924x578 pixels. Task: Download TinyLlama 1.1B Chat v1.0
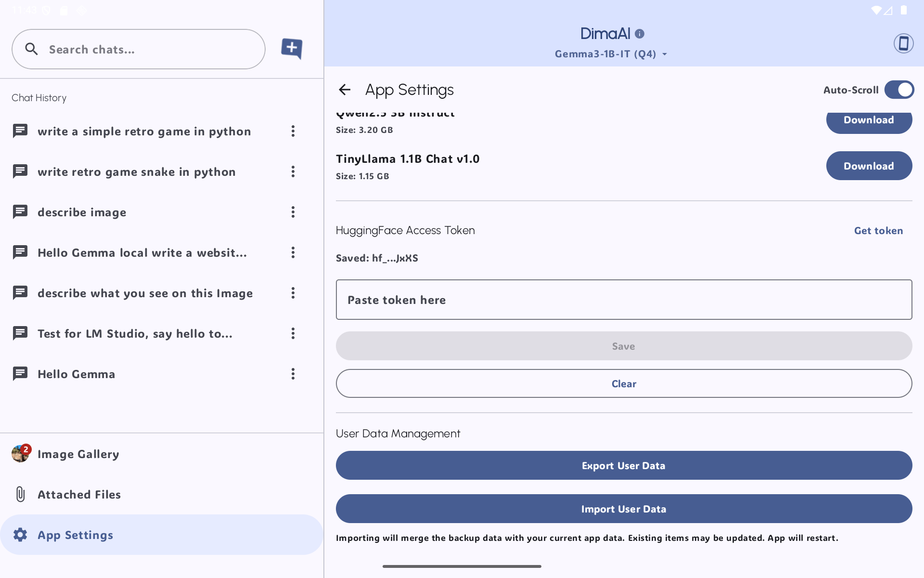tap(869, 166)
